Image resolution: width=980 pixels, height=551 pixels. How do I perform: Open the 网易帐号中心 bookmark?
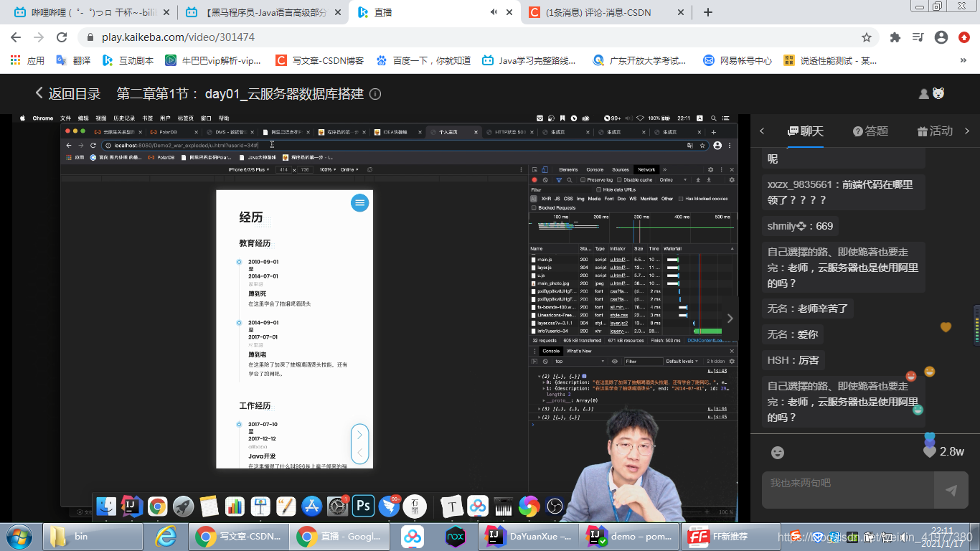738,61
